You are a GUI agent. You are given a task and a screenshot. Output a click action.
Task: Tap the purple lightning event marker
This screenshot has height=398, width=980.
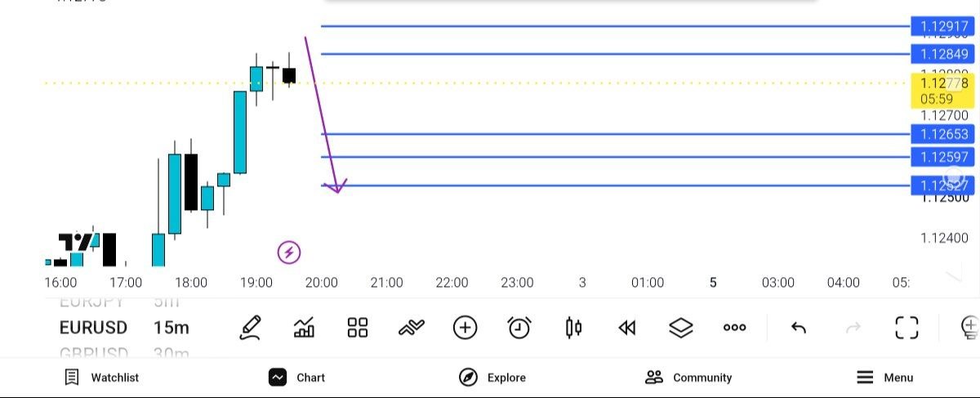point(289,253)
